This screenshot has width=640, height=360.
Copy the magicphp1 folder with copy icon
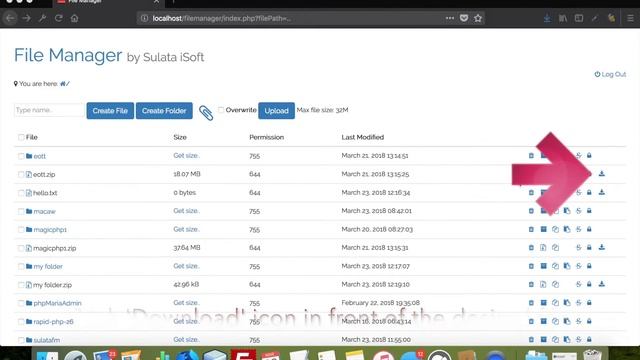(555, 229)
